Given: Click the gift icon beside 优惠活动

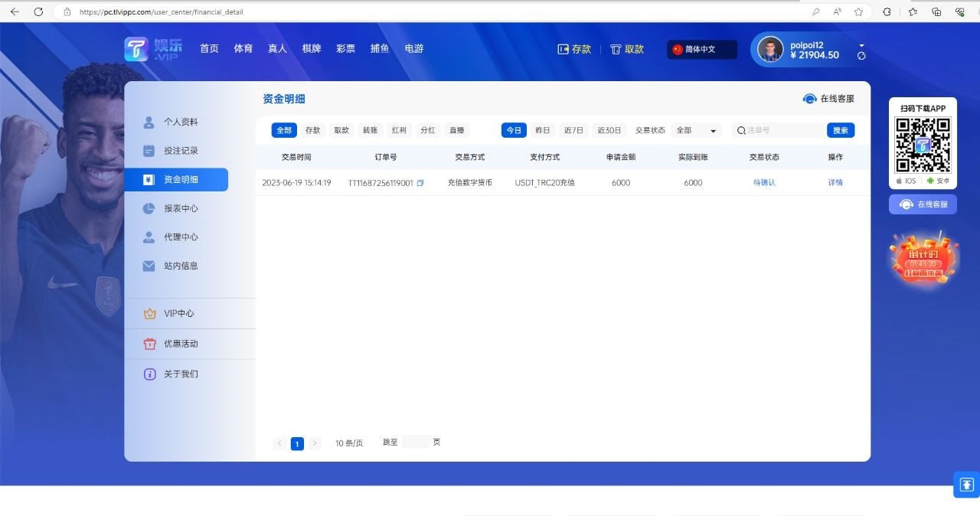Looking at the screenshot, I should pos(149,343).
